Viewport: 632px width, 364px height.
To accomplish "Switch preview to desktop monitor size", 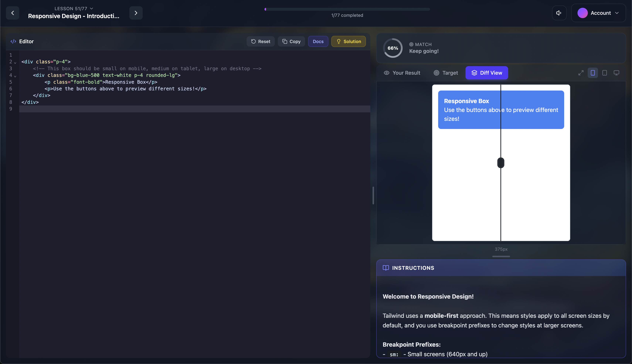I will pos(616,72).
